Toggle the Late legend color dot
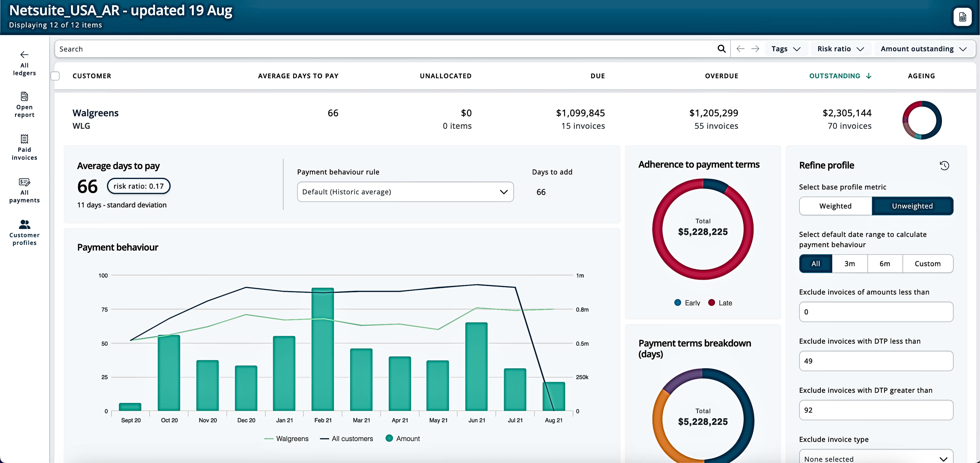 (x=711, y=303)
